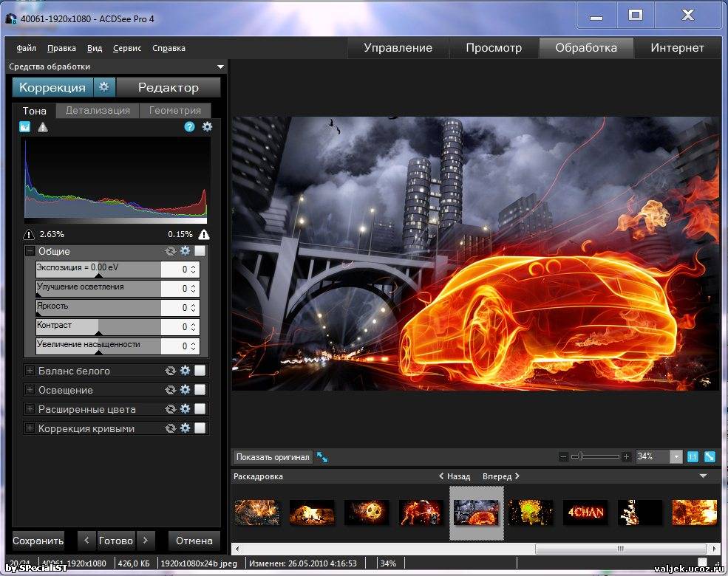Enable the Общие group checkbox
The image size is (728, 576).
(200, 251)
